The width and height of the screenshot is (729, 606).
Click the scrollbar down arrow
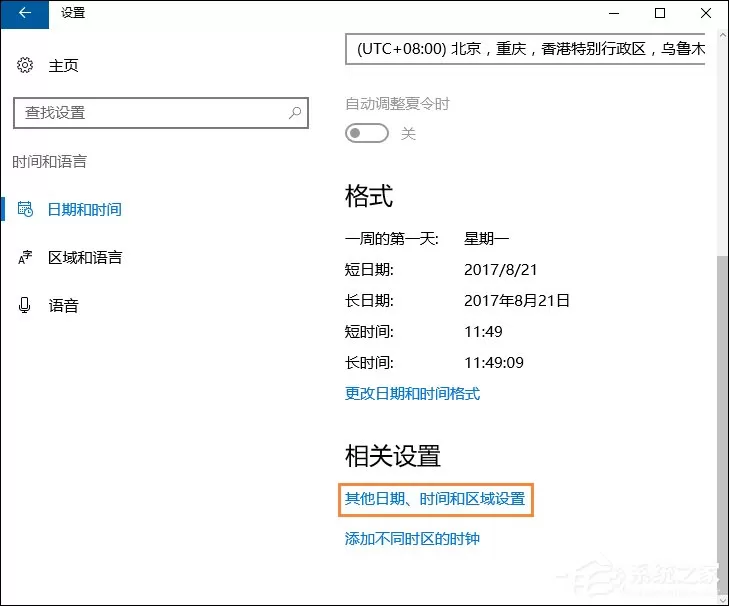tap(722, 600)
